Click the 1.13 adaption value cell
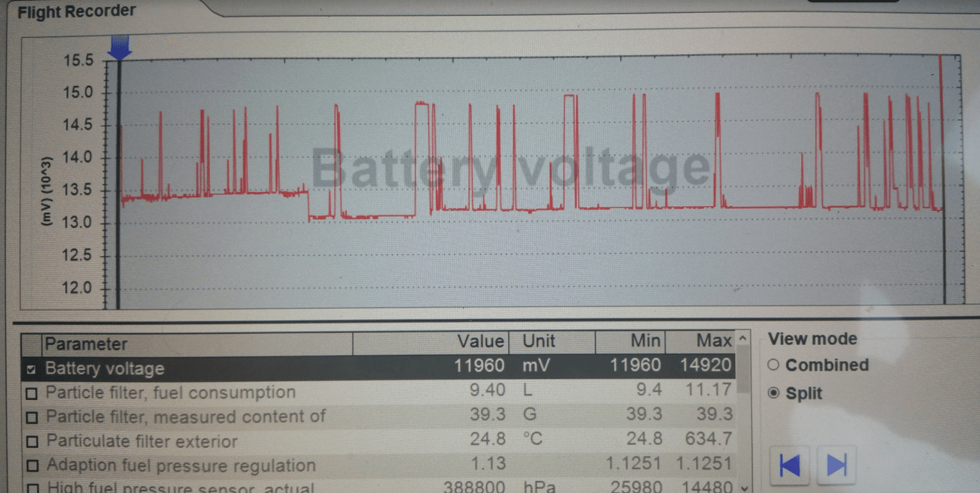The height and width of the screenshot is (493, 980). coord(488,463)
